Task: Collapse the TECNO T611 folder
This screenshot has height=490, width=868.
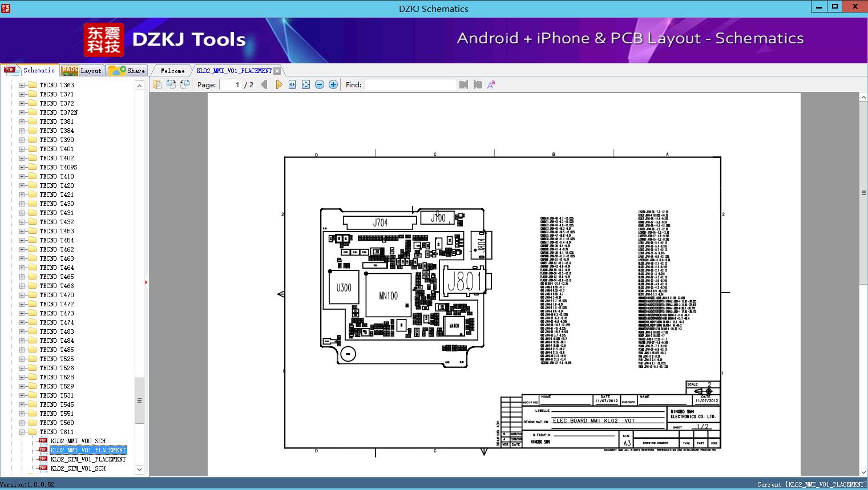Action: point(22,432)
